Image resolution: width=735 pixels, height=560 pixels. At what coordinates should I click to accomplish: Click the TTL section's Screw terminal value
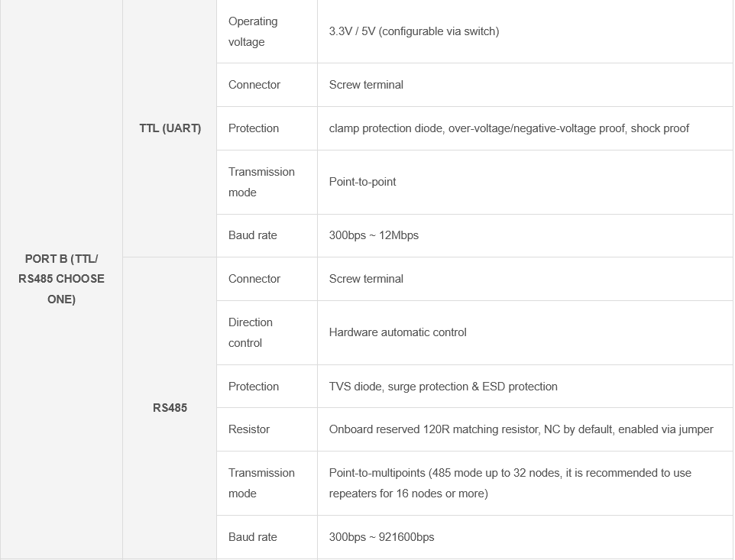[366, 85]
